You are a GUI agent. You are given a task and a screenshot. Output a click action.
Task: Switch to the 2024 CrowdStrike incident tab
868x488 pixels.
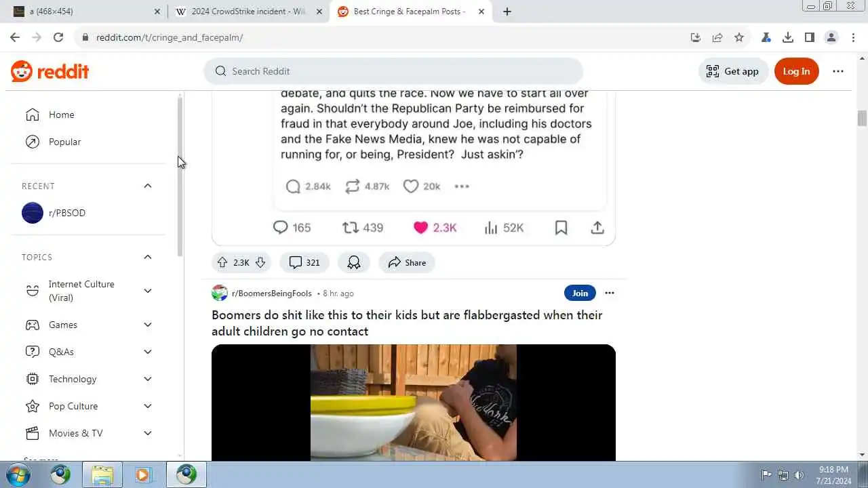click(x=248, y=12)
